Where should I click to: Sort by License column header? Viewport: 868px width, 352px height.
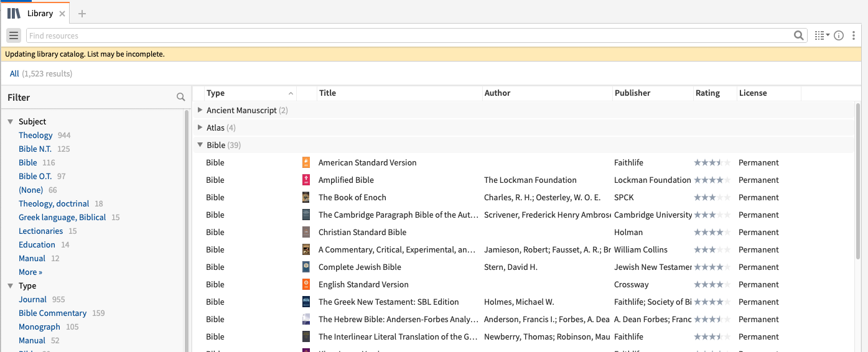coord(768,93)
